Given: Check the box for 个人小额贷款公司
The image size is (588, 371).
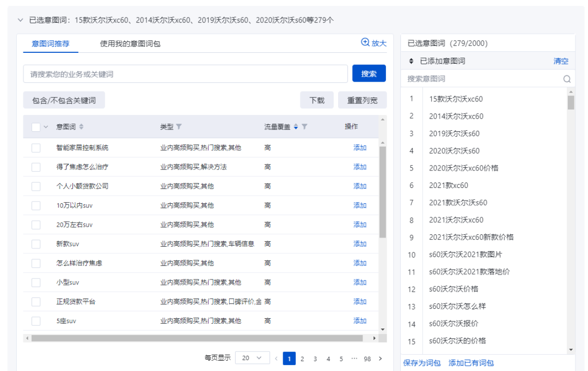Looking at the screenshot, I should point(36,186).
